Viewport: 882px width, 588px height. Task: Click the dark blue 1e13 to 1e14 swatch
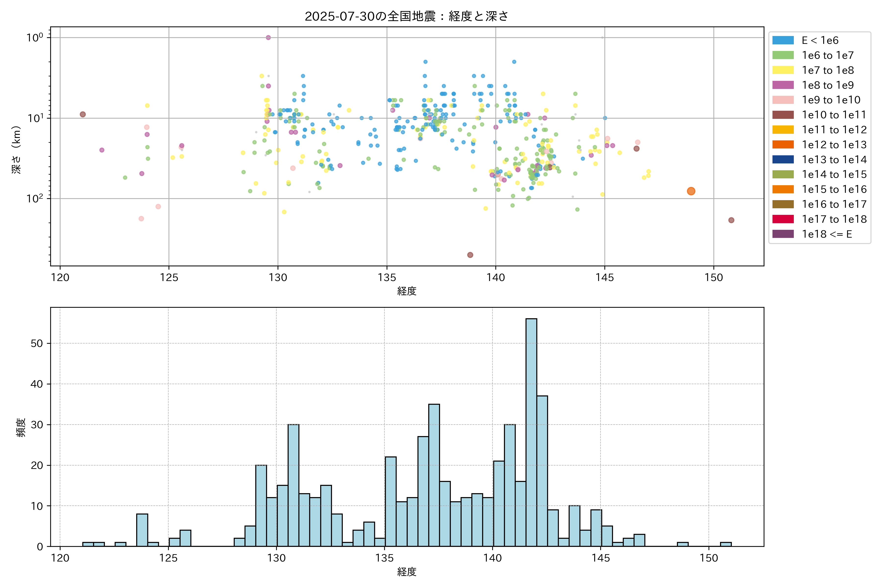click(x=783, y=159)
